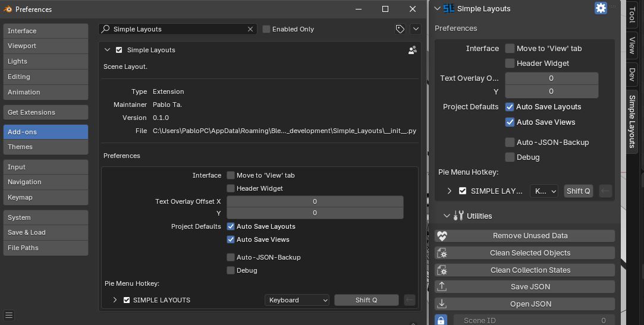Open the hamburger menu at Preferences bottom
Screen dimensions: 644x325
(9, 315)
